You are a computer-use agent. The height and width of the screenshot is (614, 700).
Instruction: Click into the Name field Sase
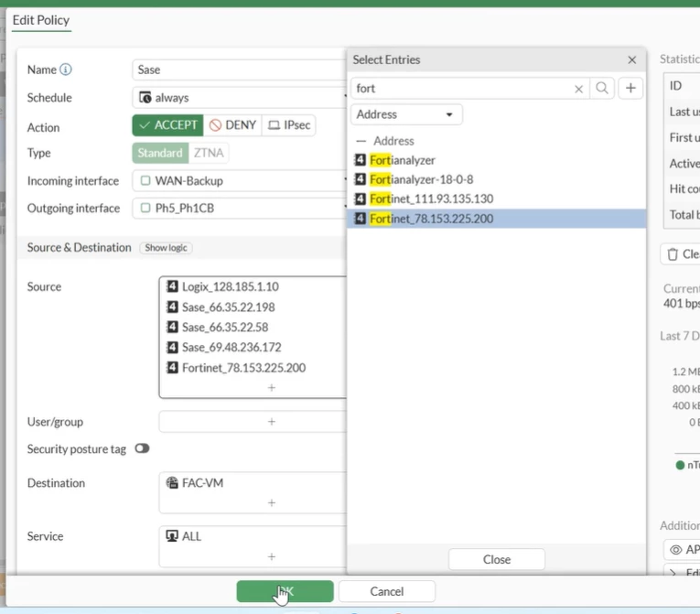pyautogui.click(x=240, y=70)
